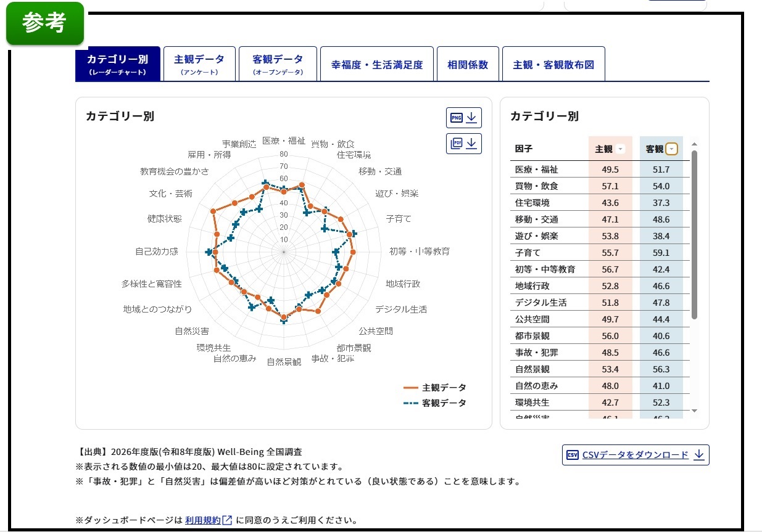
Task: Click the CSVデータをダウンロード button
Action: (636, 455)
